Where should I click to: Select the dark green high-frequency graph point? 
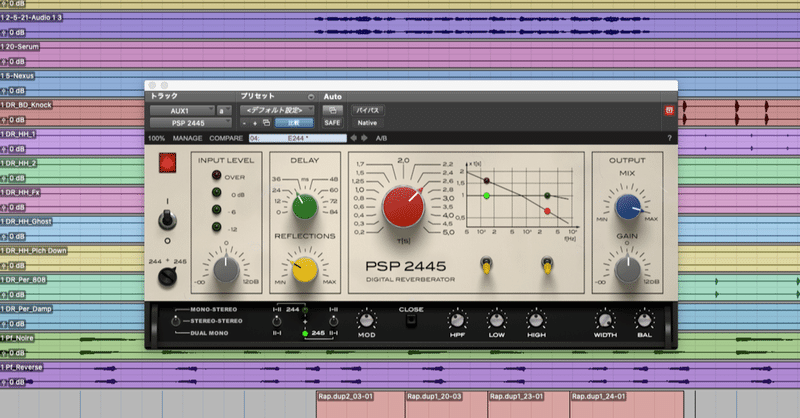[547, 195]
